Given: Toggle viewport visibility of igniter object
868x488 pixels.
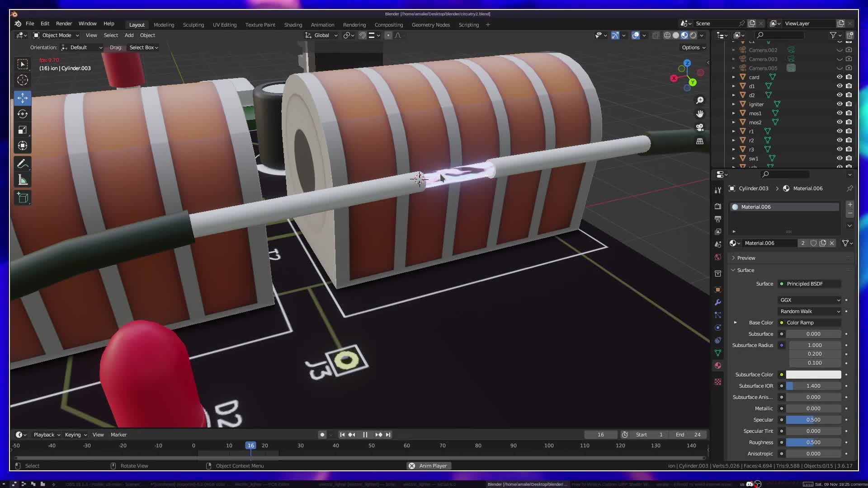Looking at the screenshot, I should (840, 104).
